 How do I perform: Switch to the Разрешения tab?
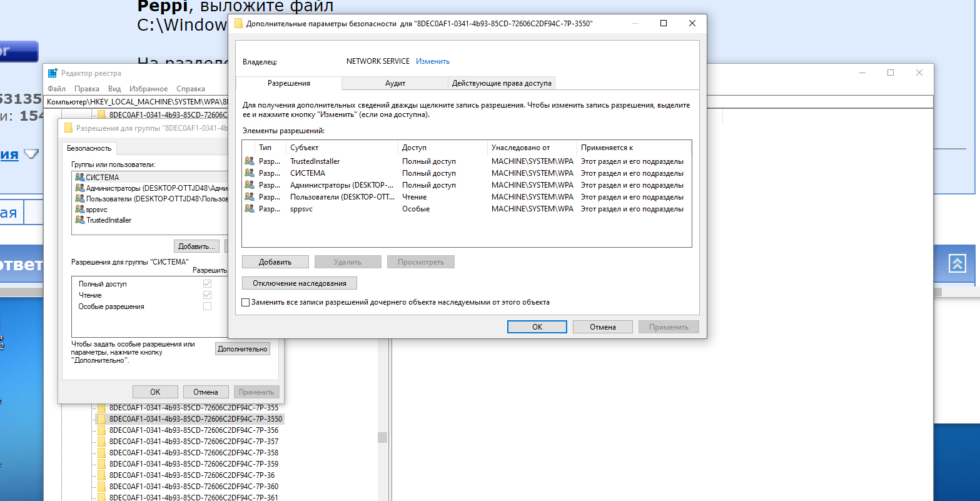[289, 83]
